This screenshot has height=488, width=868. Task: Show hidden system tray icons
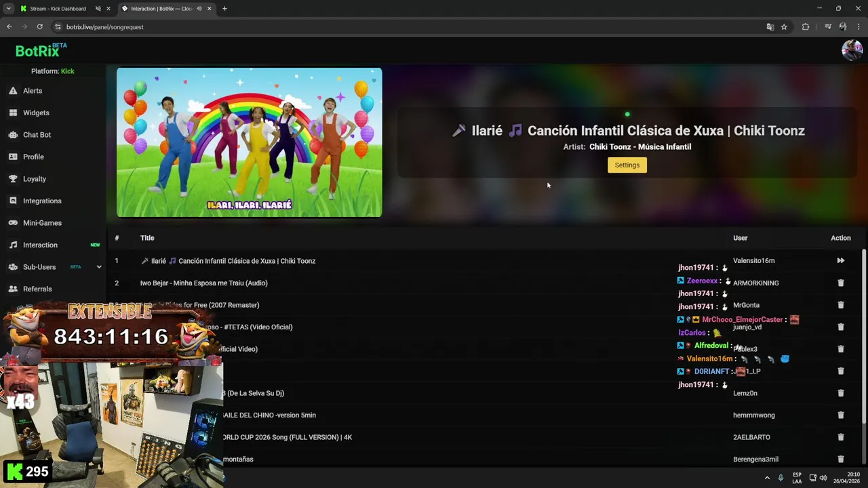coord(767,478)
